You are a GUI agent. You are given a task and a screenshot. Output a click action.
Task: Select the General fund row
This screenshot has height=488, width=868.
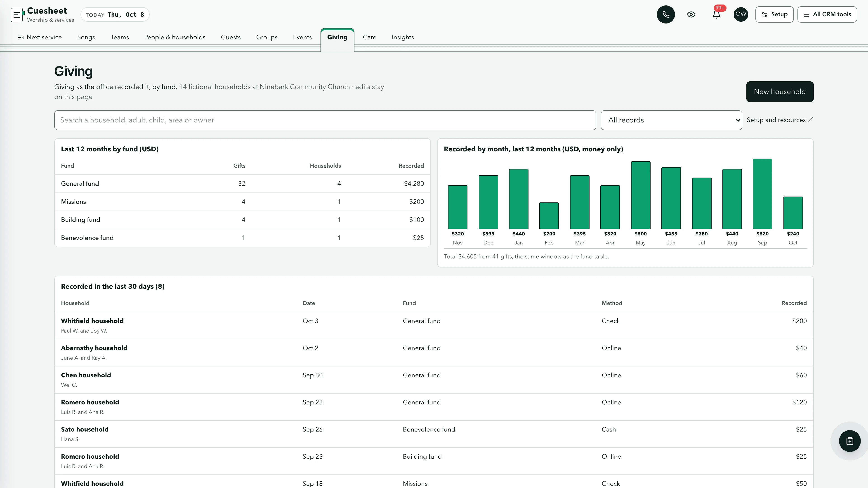click(x=242, y=183)
